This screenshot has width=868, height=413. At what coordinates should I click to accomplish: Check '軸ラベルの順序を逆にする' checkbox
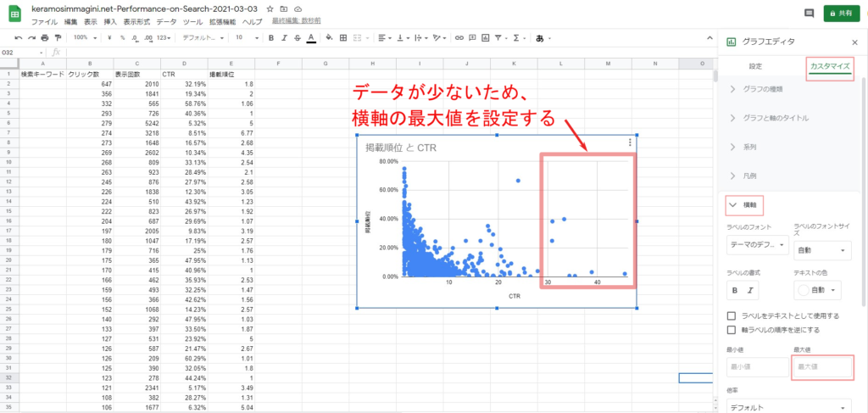tap(732, 329)
